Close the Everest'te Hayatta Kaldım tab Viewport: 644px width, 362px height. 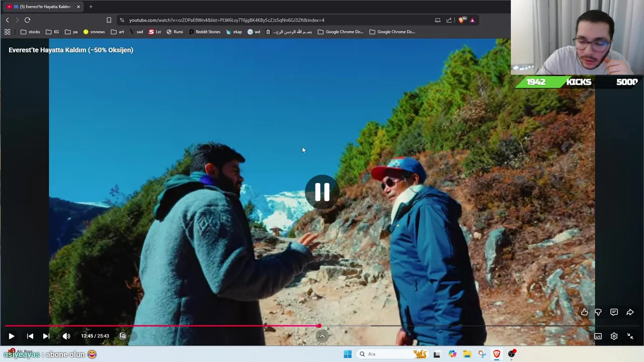(78, 7)
